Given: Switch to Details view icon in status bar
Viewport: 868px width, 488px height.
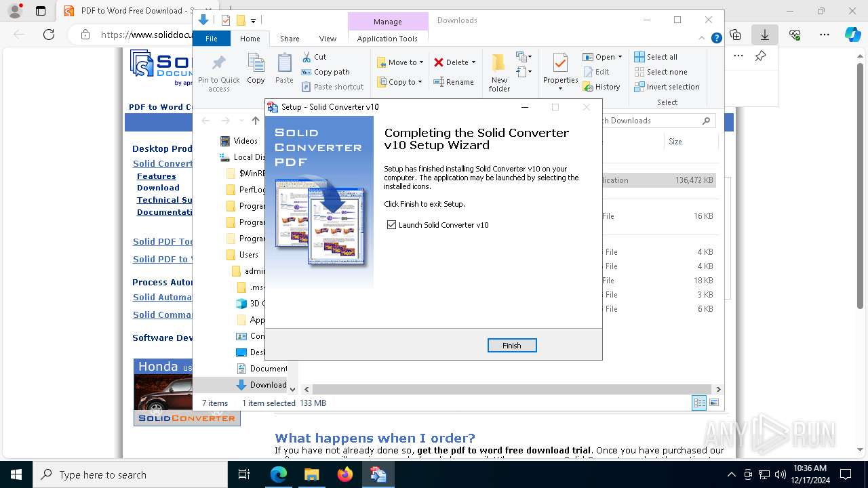Looking at the screenshot, I should 699,403.
